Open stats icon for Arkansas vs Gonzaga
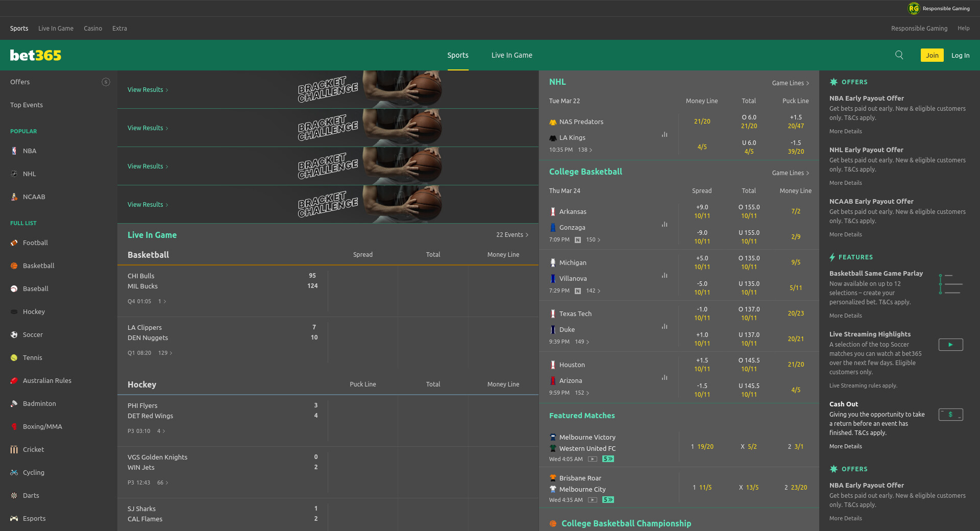This screenshot has width=980, height=531. click(x=665, y=224)
